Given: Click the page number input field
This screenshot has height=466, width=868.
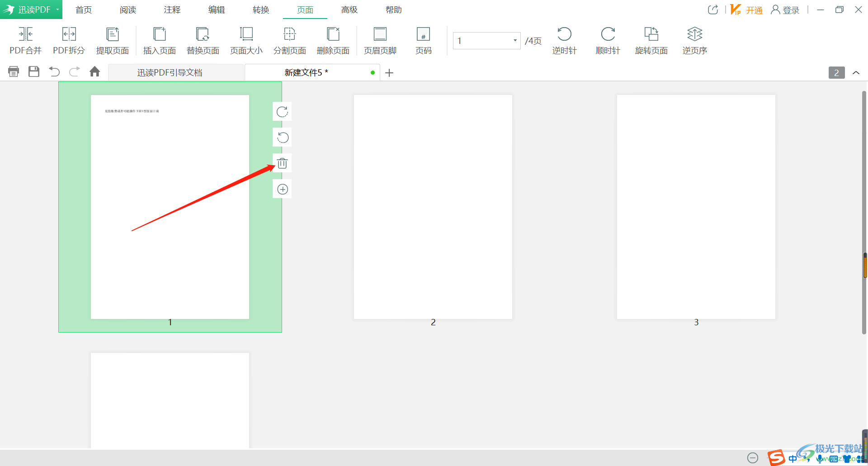Looking at the screenshot, I should [482, 41].
